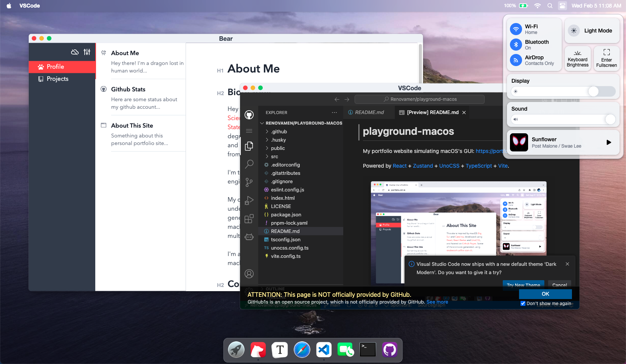Screen dimensions: 626x364
Task: Open Bear sidebar settings sliders icon
Action: [87, 52]
